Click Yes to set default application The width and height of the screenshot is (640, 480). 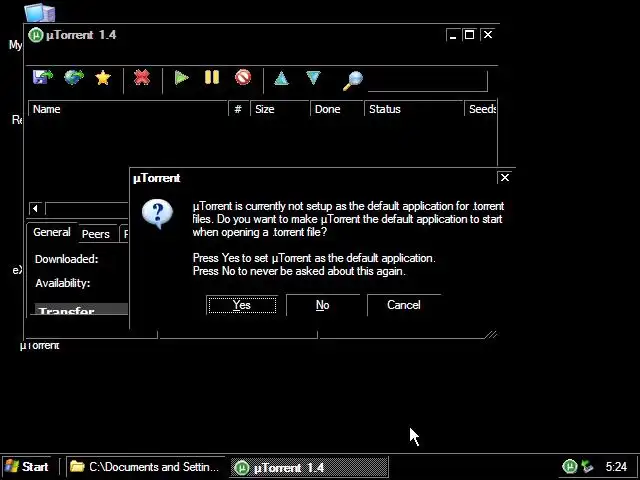point(242,305)
